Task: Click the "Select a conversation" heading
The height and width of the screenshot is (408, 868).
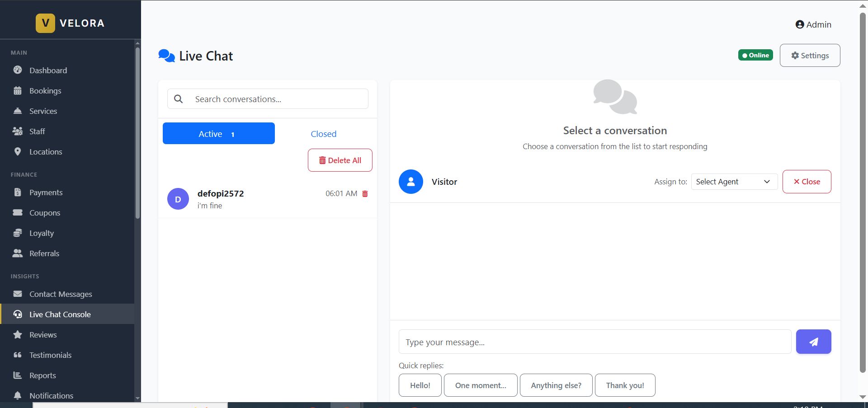Action: [x=615, y=131]
